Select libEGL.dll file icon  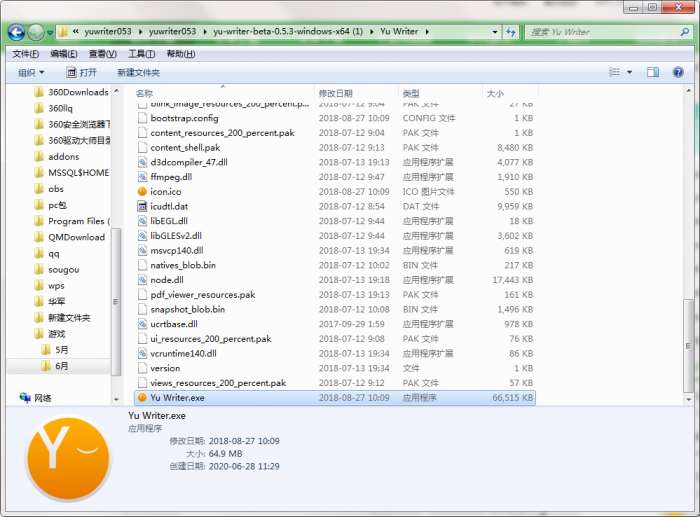pyautogui.click(x=142, y=221)
